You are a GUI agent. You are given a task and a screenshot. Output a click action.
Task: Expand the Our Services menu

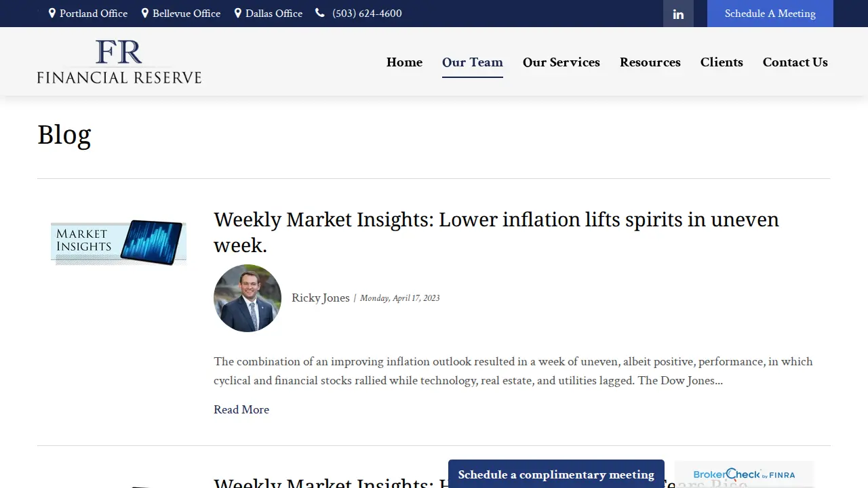tap(561, 62)
